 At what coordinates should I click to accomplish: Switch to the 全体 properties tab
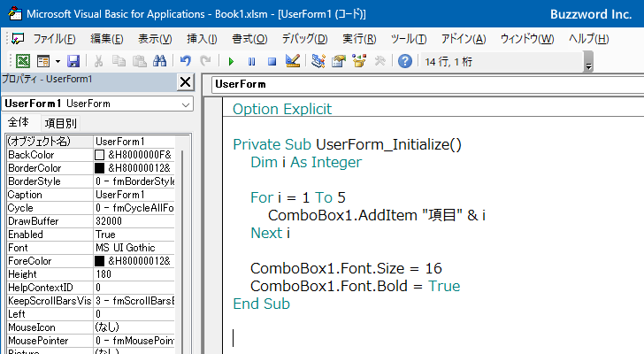(19, 122)
